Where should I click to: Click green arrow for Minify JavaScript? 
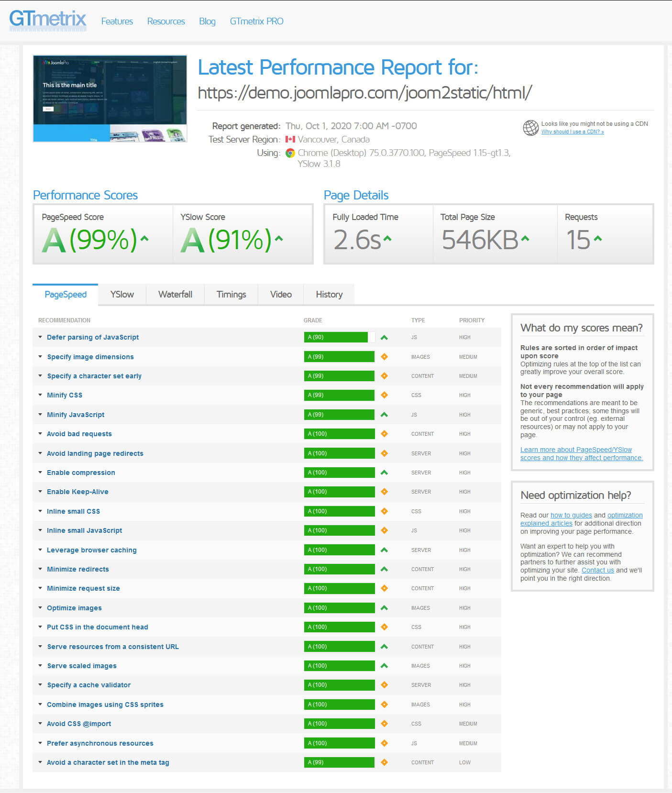pos(384,415)
